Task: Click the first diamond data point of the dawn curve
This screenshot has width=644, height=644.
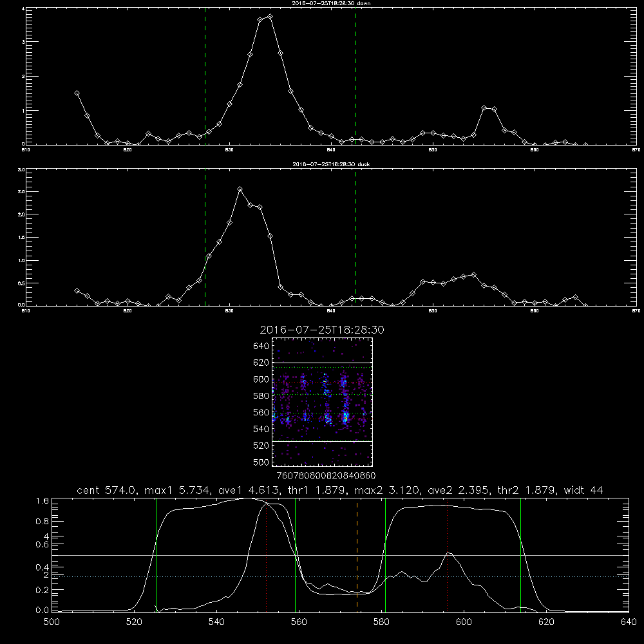Action: [77, 93]
